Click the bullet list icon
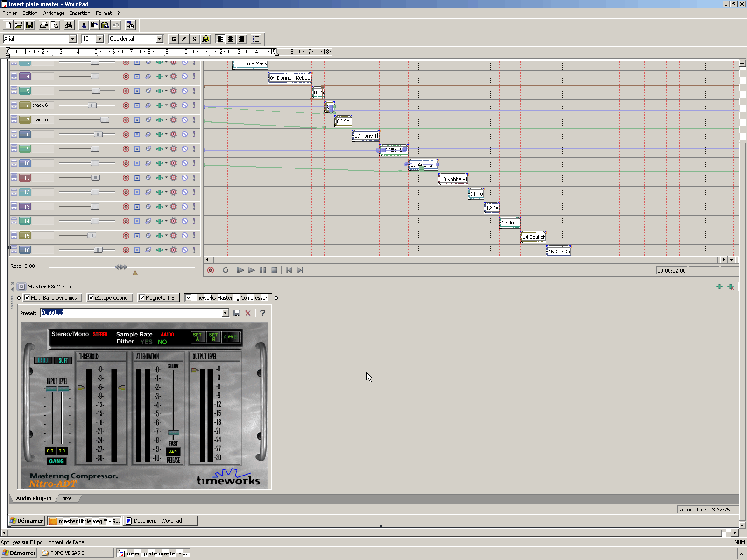This screenshot has width=747, height=560. click(x=255, y=39)
